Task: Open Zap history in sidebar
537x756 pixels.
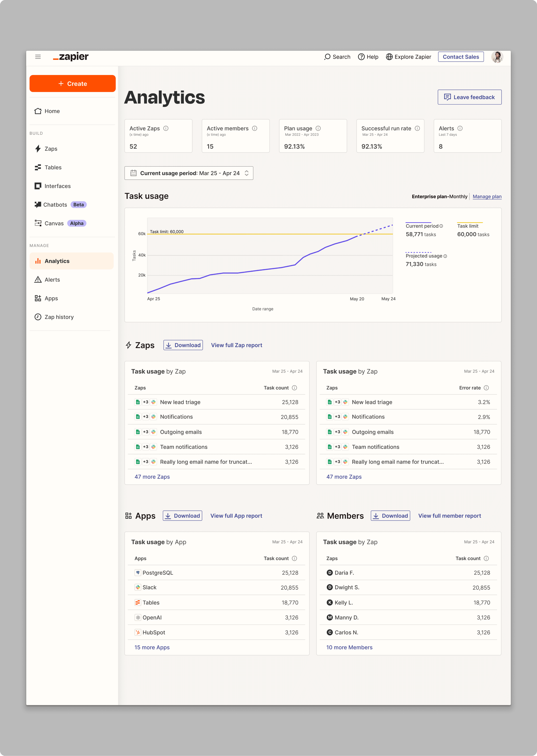Action: [59, 317]
